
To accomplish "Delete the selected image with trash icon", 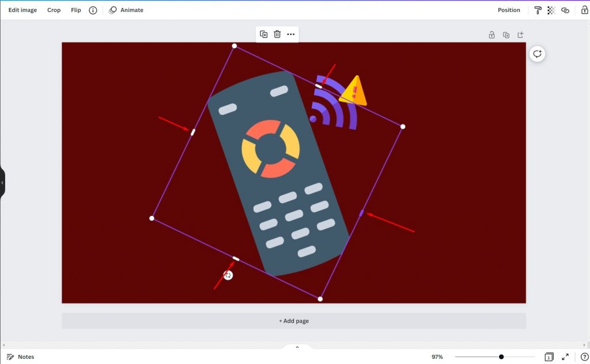I will [277, 34].
